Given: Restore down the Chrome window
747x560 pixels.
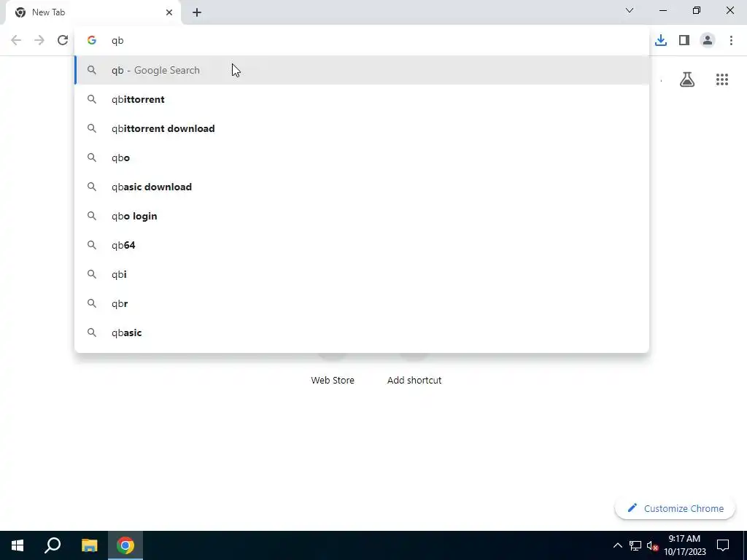Looking at the screenshot, I should pyautogui.click(x=697, y=10).
